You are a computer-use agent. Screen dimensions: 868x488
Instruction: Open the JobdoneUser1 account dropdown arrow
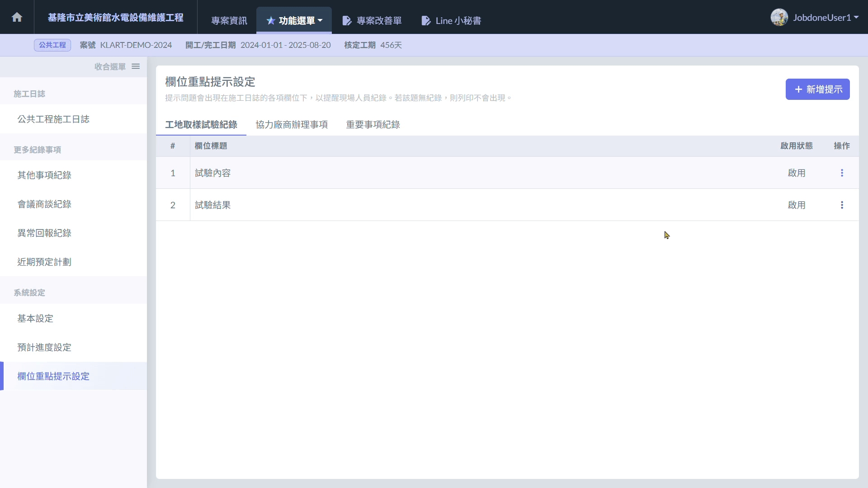[856, 18]
